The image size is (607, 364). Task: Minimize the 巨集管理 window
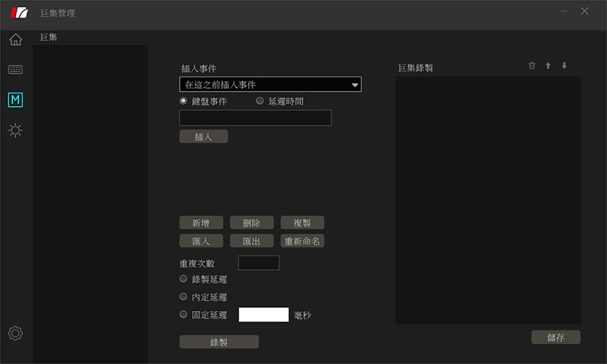coord(564,11)
